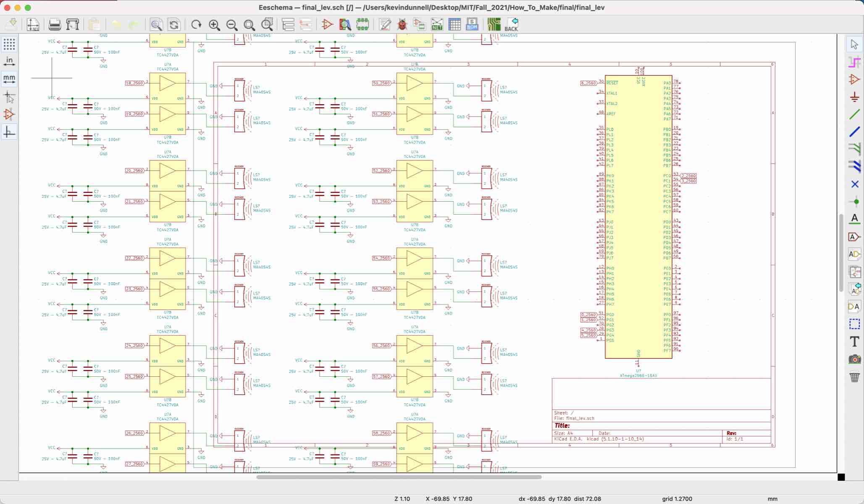
Task: Open the Bill of Materials generator
Action: point(472,24)
